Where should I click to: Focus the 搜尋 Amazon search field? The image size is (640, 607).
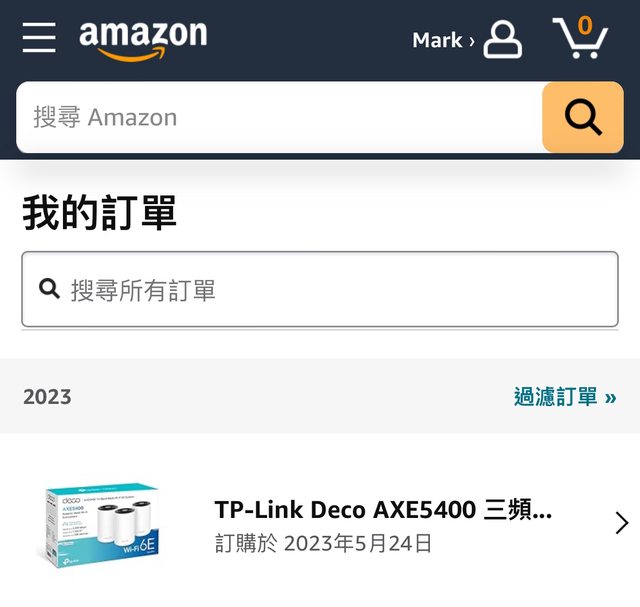279,117
